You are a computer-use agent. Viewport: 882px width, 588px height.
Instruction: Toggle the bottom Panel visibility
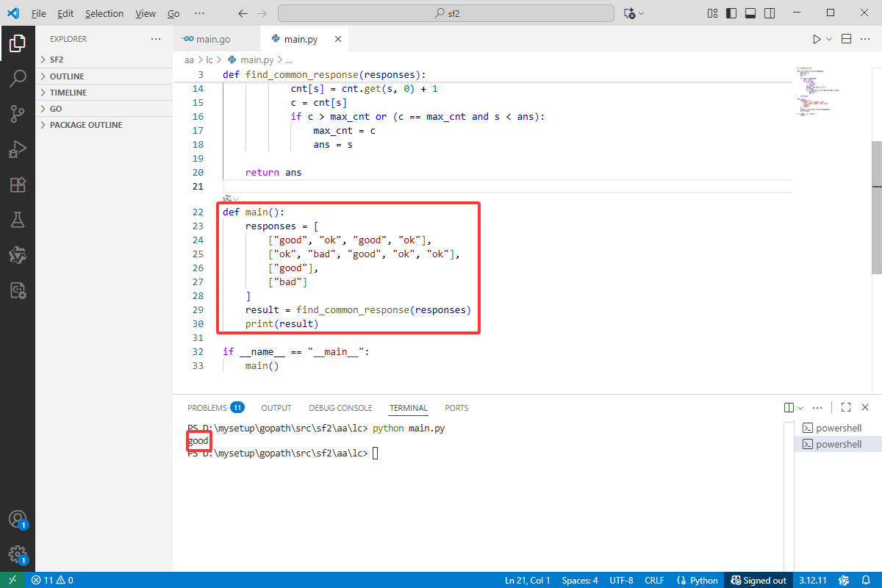(x=750, y=13)
